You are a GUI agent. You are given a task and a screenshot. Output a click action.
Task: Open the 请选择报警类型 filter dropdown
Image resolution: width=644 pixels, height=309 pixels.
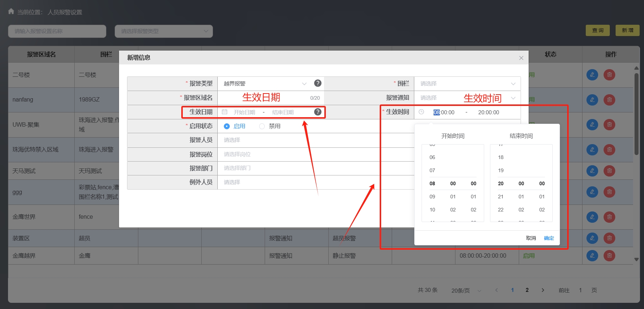(163, 31)
